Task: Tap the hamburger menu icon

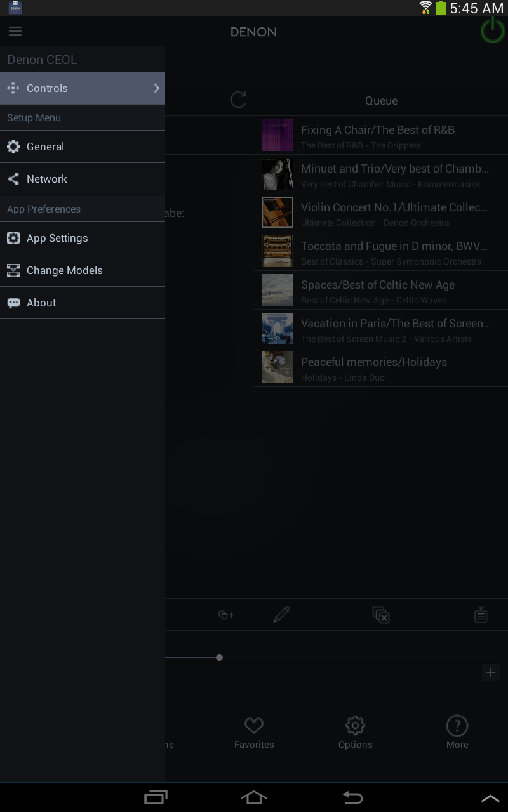Action: pos(15,31)
